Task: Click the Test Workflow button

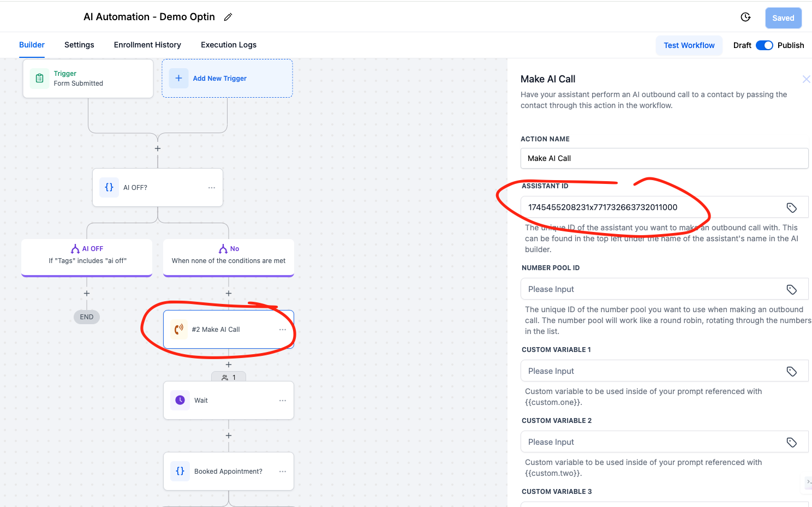Action: [689, 45]
